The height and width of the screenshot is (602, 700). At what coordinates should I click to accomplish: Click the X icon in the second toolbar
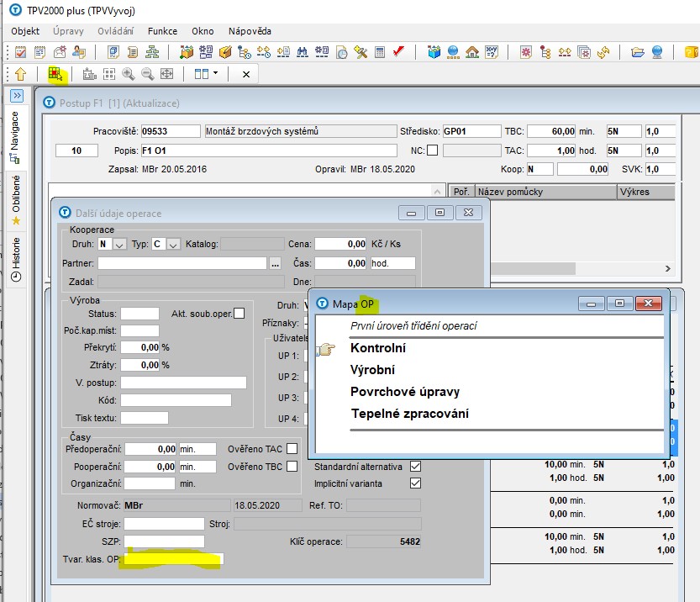[246, 74]
